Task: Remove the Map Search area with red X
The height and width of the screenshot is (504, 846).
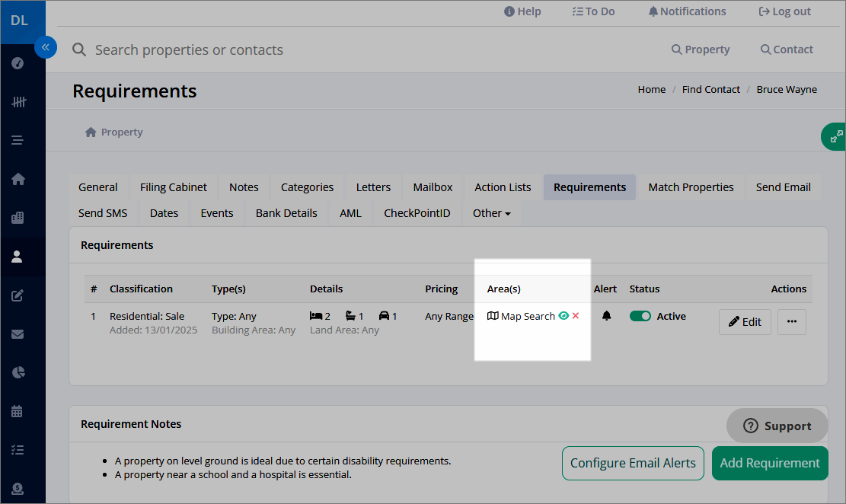Action: coord(576,316)
